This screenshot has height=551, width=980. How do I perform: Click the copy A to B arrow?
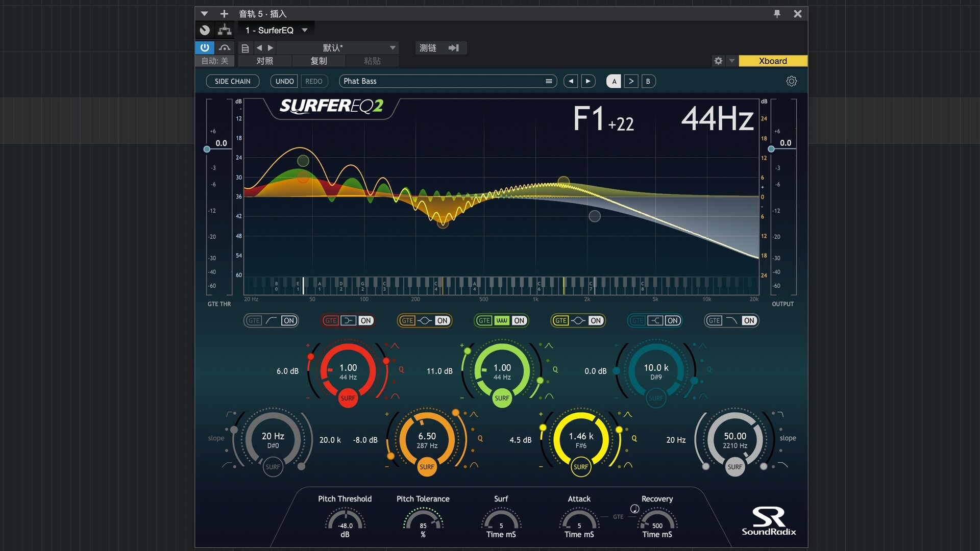tap(631, 81)
